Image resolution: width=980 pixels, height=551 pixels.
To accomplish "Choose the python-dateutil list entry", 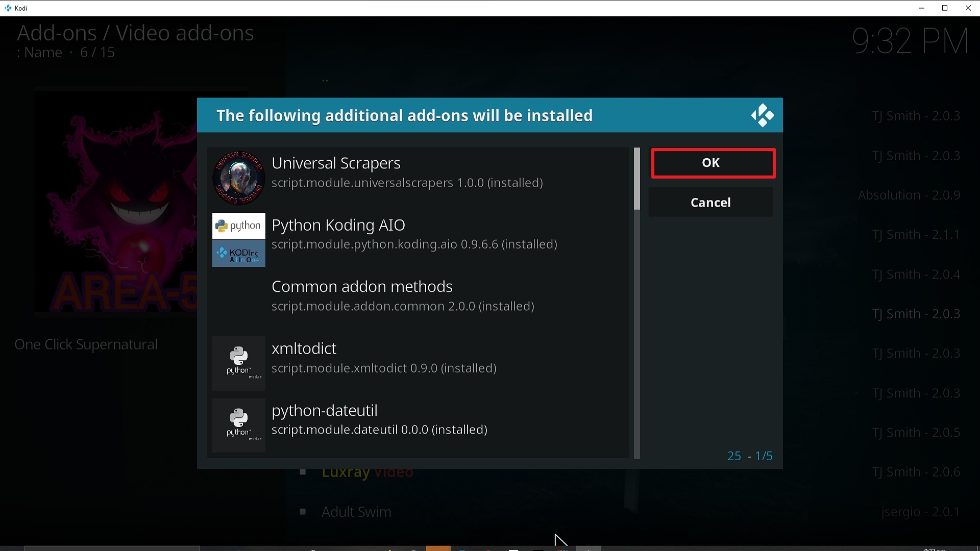I will pyautogui.click(x=418, y=425).
